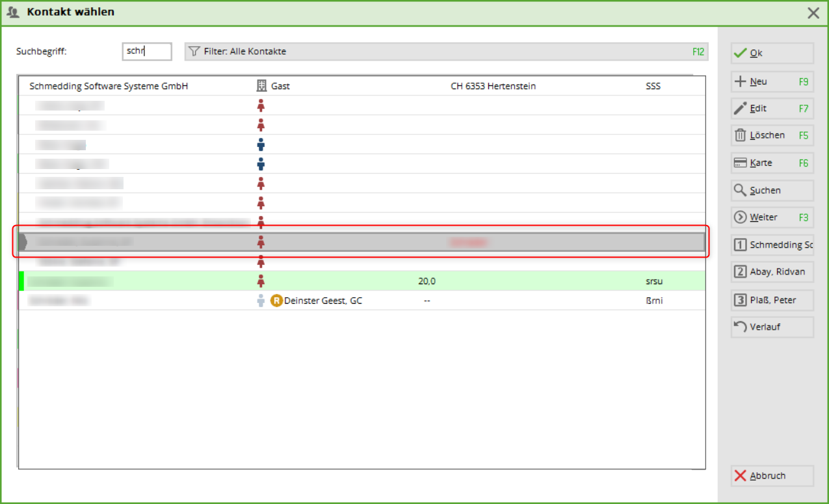Select the green highlighted row with srsu

click(361, 281)
